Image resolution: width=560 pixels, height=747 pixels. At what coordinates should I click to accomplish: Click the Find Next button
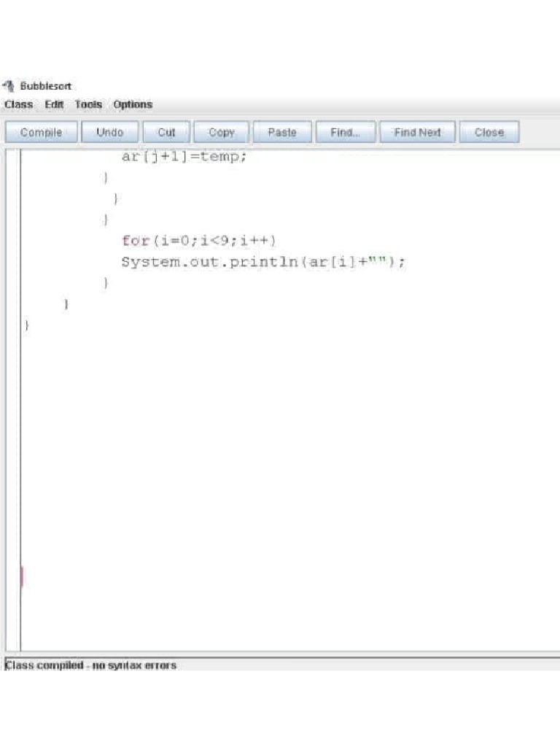418,132
